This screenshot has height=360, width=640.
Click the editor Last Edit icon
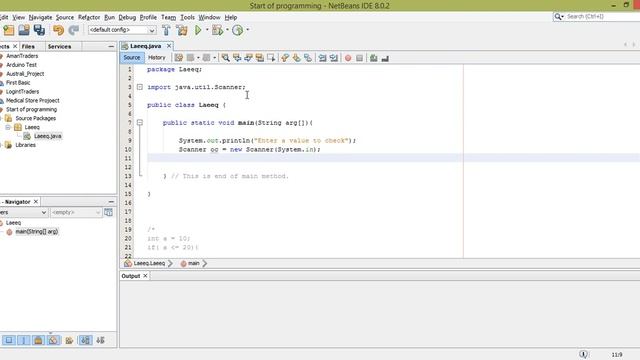coord(178,58)
